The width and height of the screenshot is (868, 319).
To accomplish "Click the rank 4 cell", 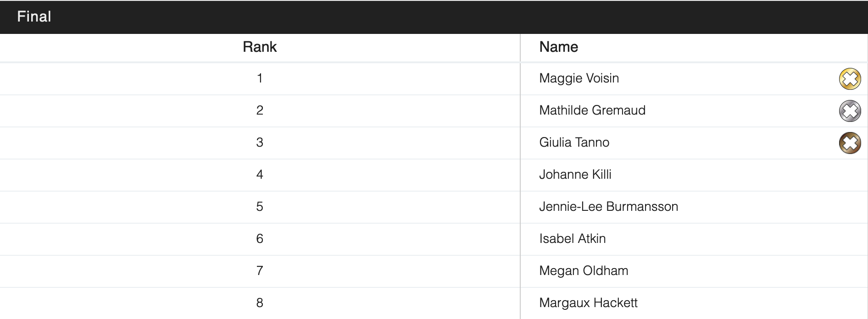I will [x=260, y=175].
